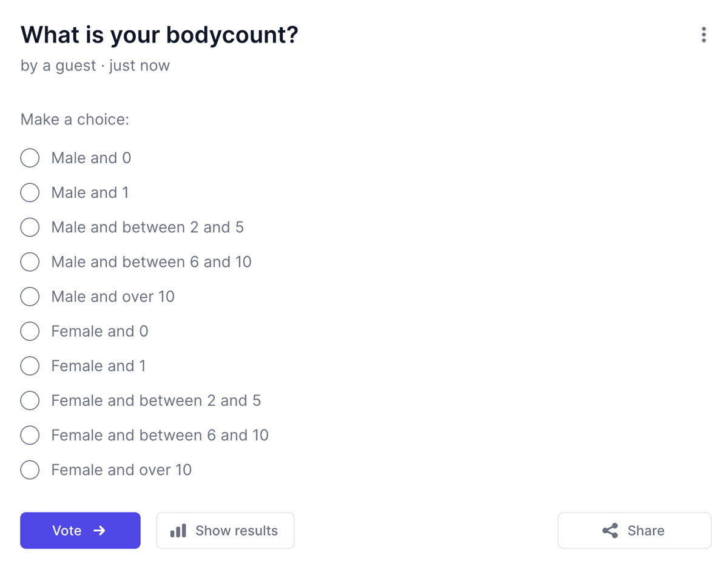Image resolution: width=728 pixels, height=569 pixels.
Task: Click the share icon
Action: (x=610, y=531)
